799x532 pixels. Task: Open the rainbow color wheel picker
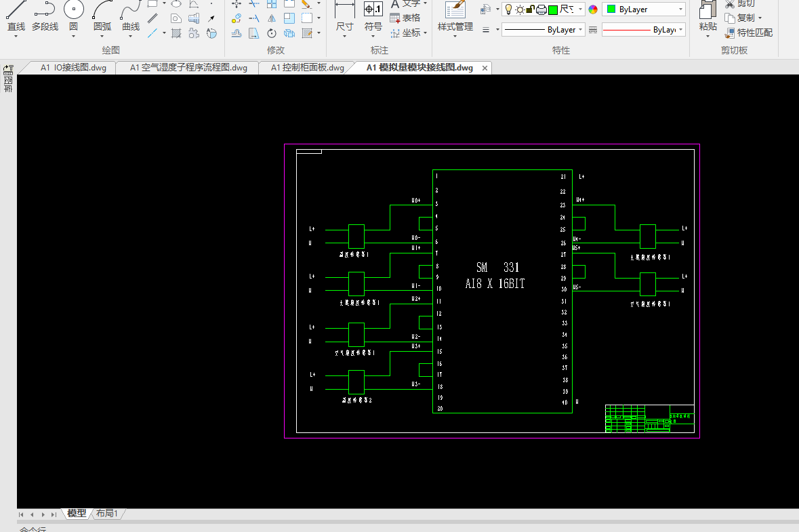point(593,9)
